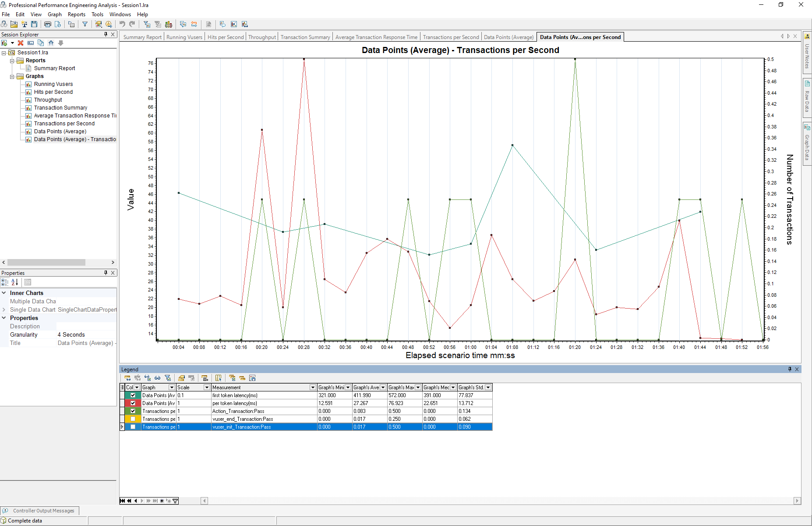Open the Raw Data side panel

coord(807,96)
